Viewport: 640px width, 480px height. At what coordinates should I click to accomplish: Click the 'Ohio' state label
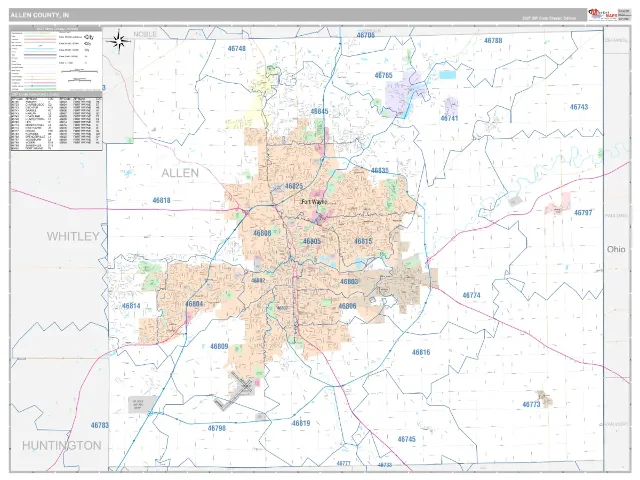[616, 249]
